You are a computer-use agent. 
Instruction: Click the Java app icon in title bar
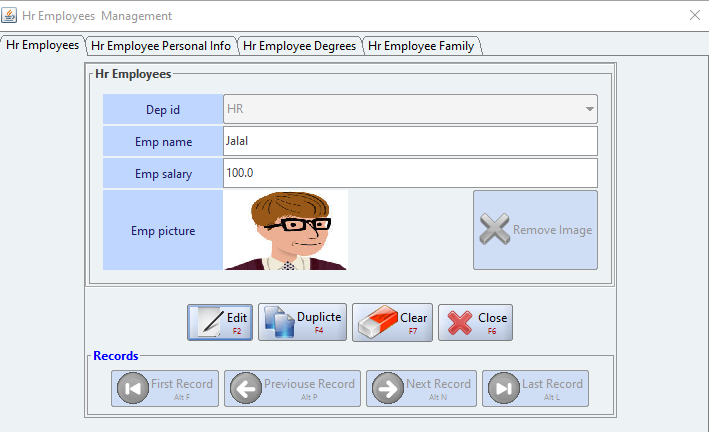click(x=10, y=16)
